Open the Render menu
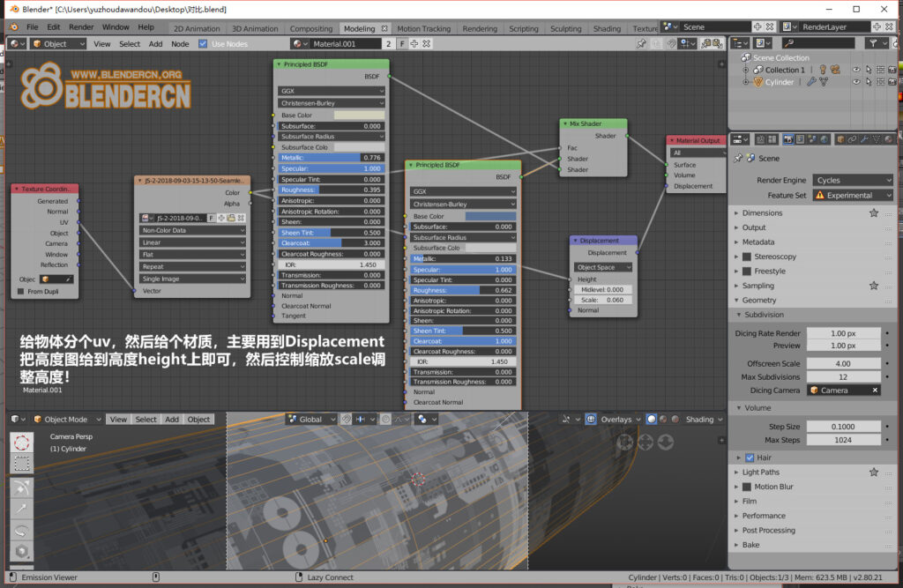Viewport: 903px width, 588px height. 81,26
